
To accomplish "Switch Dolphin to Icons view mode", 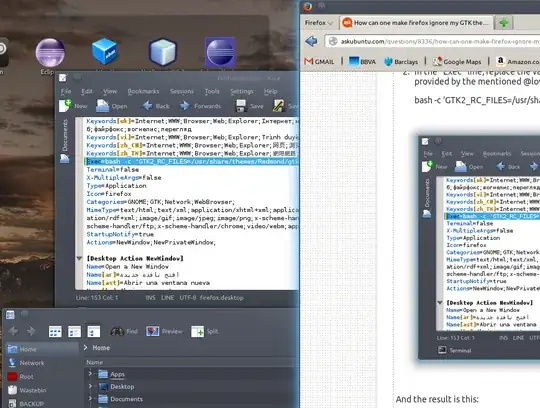I will 55,331.
